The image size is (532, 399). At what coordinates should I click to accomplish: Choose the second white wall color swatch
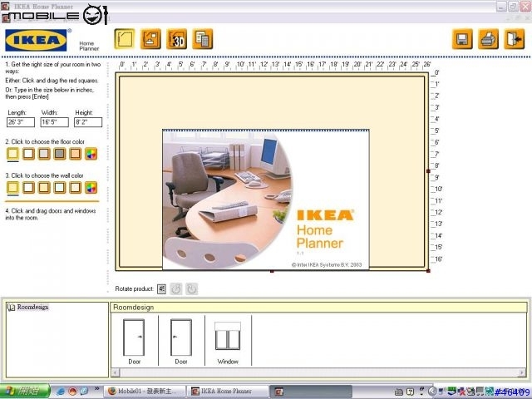pos(28,187)
